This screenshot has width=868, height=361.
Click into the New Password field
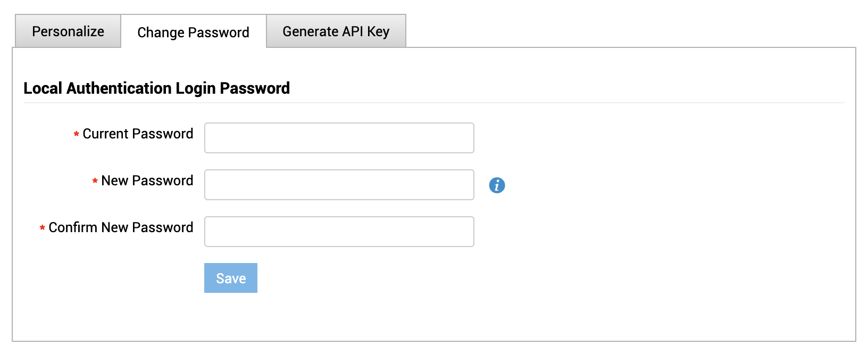click(339, 185)
